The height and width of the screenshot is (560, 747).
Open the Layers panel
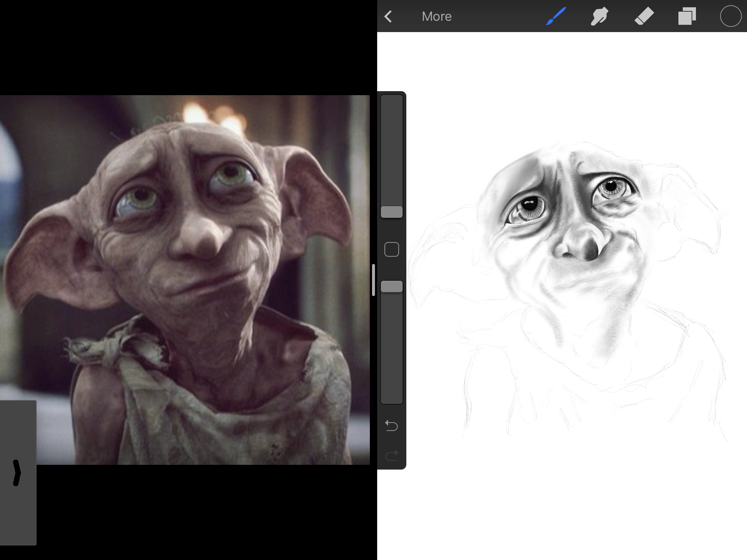tap(687, 16)
